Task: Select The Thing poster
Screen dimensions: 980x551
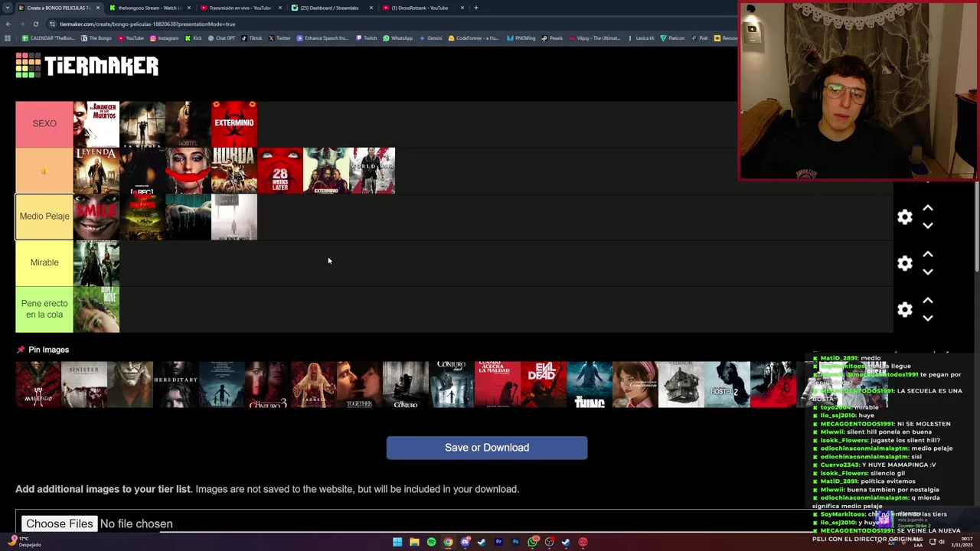Action: (590, 385)
